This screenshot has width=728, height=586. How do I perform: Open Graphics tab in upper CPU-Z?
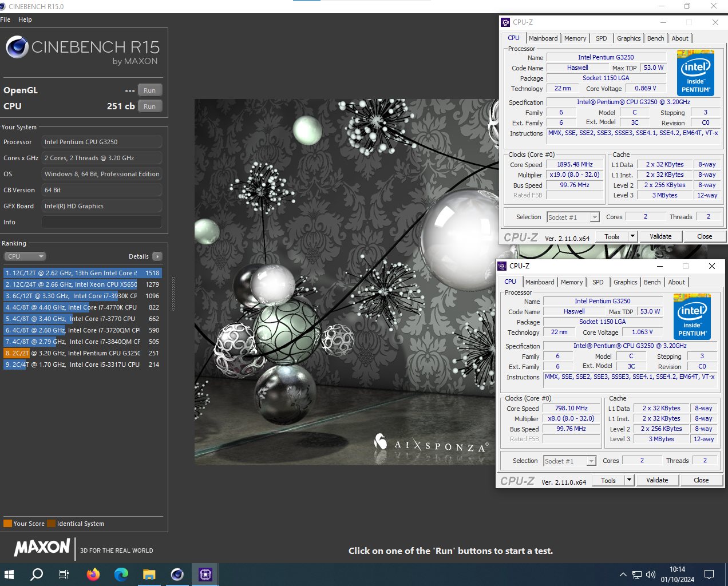[629, 38]
